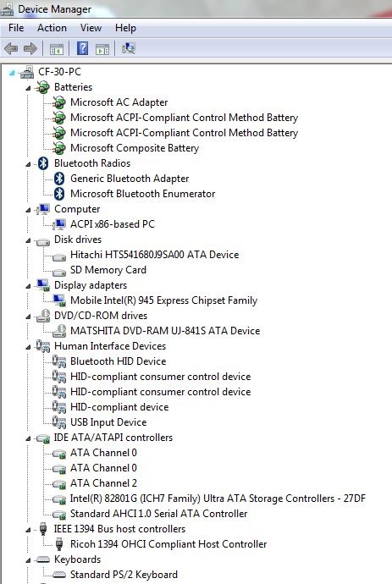392x584 pixels.
Task: Click the Back arrow toolbar icon
Action: (x=11, y=48)
